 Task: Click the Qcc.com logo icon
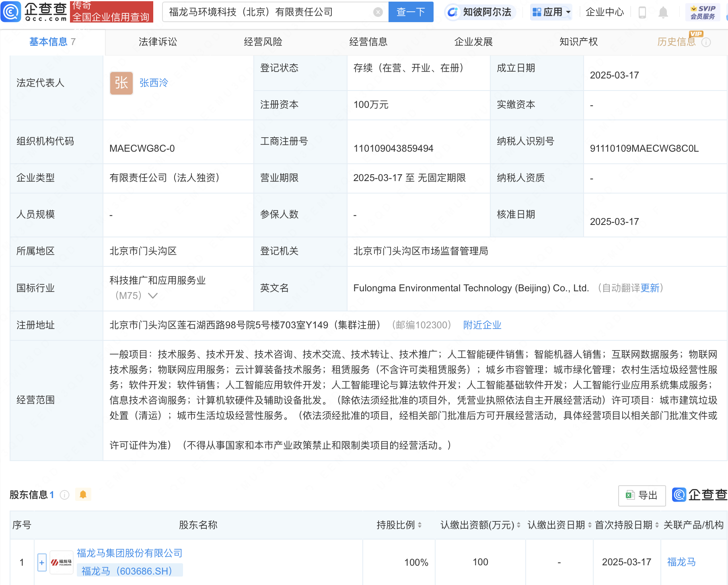point(11,12)
